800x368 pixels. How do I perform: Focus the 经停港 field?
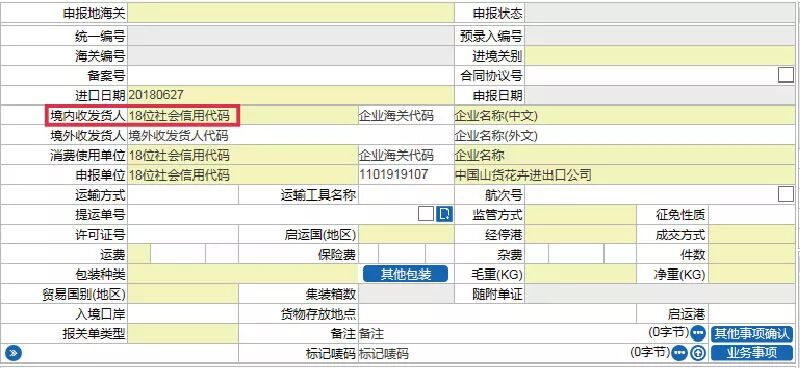click(x=581, y=234)
